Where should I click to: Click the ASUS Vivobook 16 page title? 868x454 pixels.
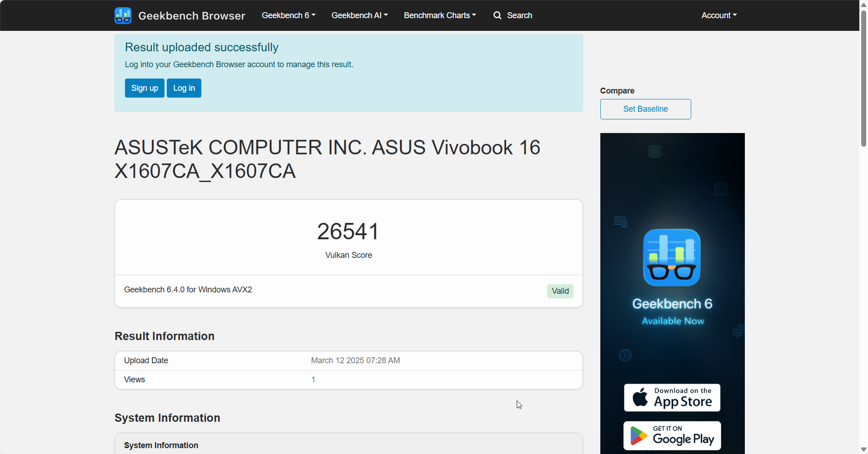click(x=327, y=159)
